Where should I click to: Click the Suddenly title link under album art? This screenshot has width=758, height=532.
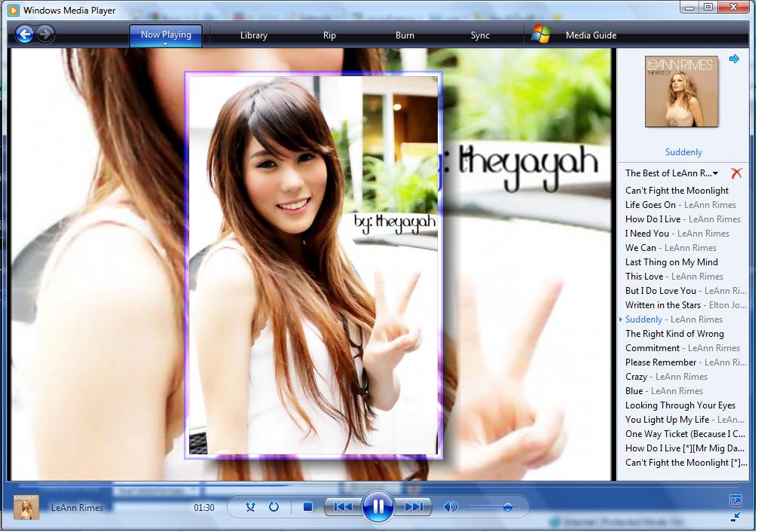pos(683,152)
